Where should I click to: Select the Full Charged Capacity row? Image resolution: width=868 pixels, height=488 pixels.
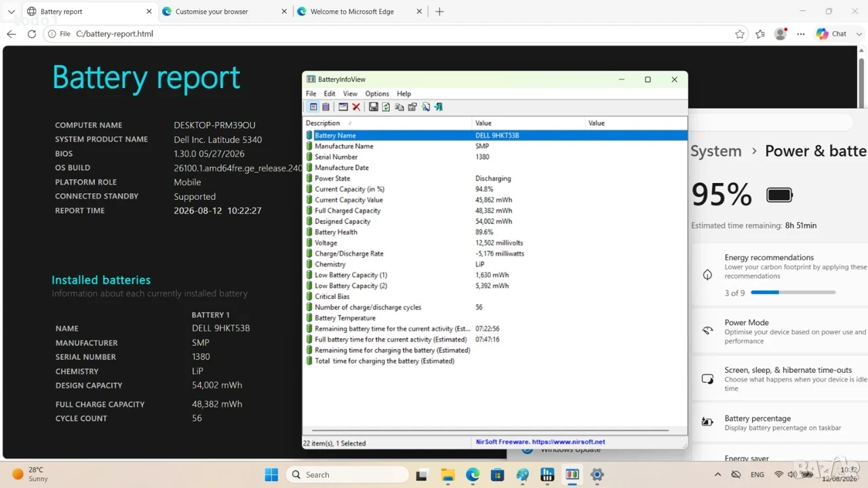495,211
